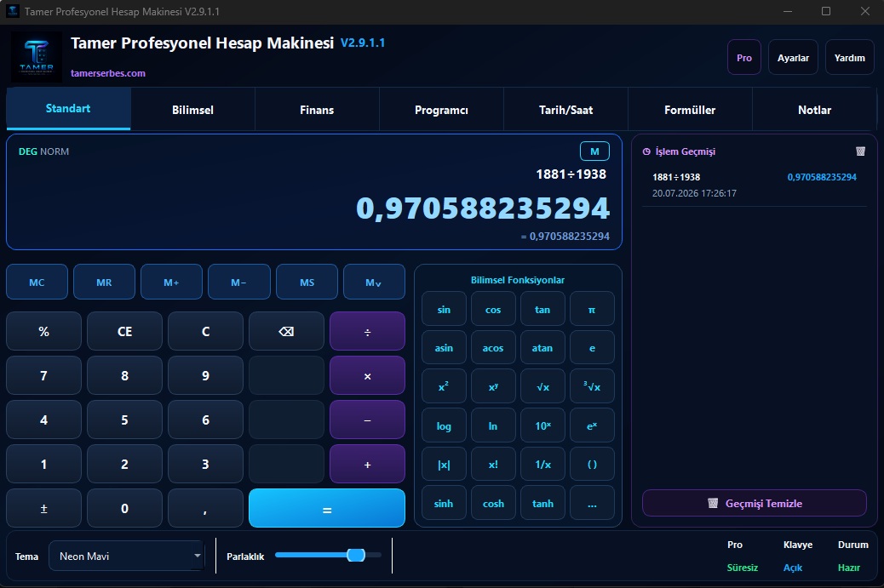Click the subtraction − operator key

point(368,420)
